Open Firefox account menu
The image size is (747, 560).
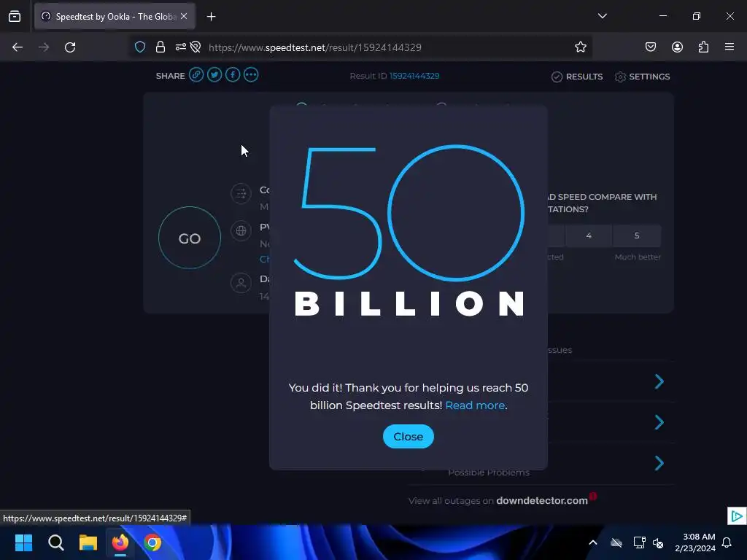pos(677,47)
